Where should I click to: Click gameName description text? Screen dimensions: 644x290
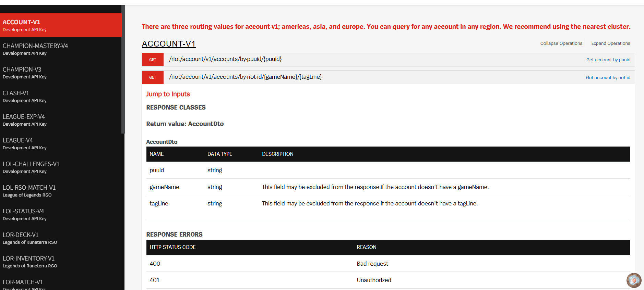click(x=375, y=187)
